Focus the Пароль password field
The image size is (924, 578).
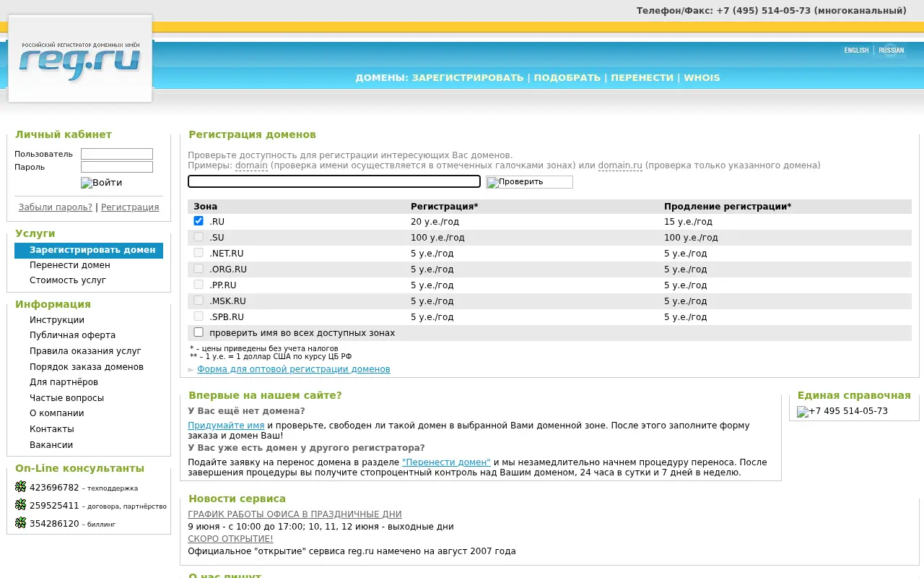click(117, 167)
